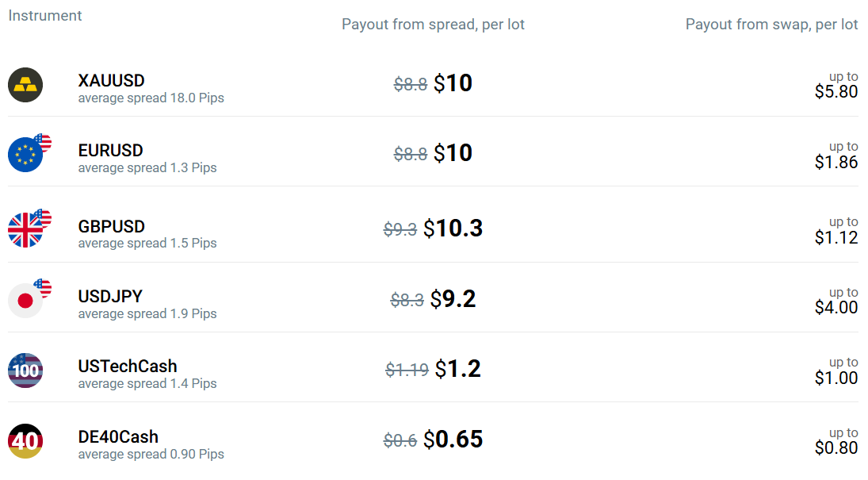Click the $5.80 XAUUSD swap payout

click(x=835, y=91)
